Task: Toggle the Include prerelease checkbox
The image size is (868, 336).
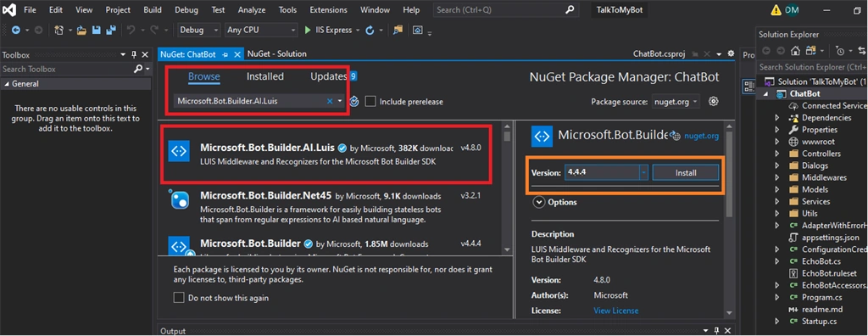Action: [370, 102]
